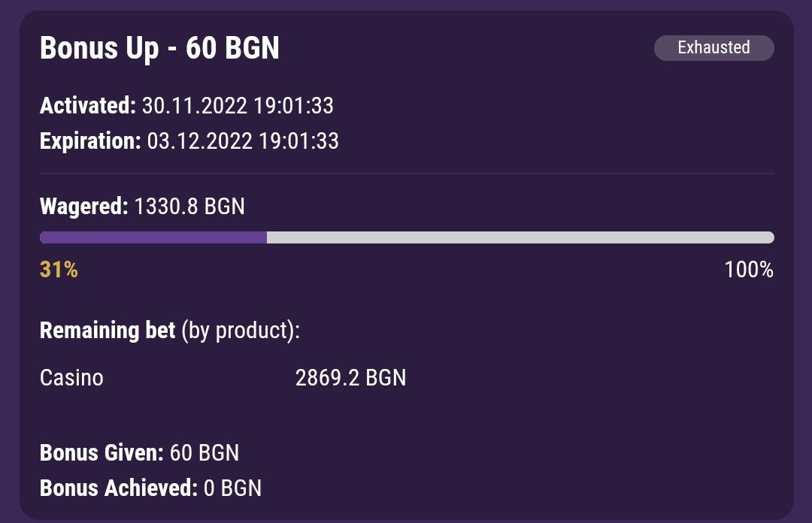812x523 pixels.
Task: Click the 31% progress percentage
Action: pos(59,270)
